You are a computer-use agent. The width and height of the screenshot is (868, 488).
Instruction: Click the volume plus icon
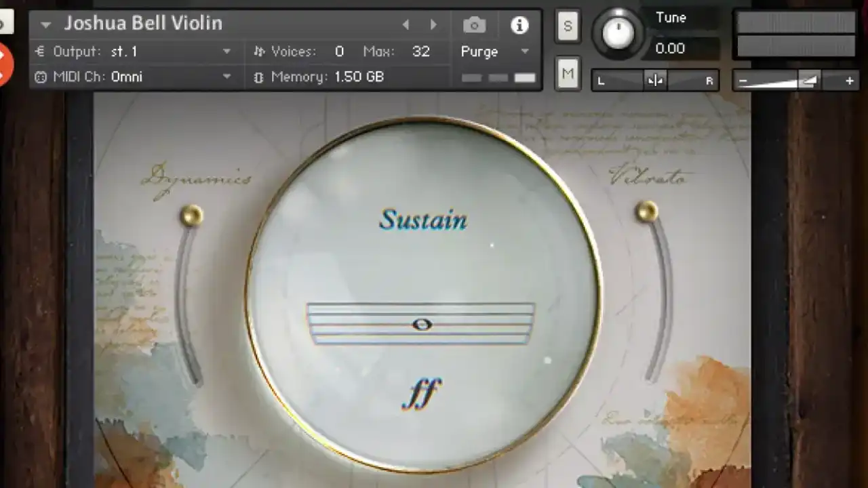pyautogui.click(x=849, y=81)
